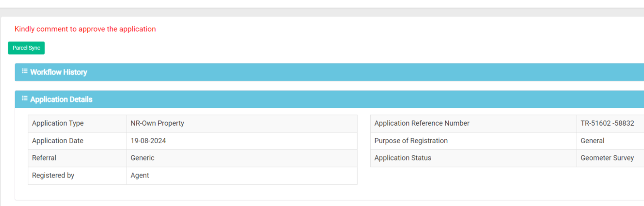The width and height of the screenshot is (644, 206).
Task: Select the NR-Own Property application type value
Action: pos(157,123)
